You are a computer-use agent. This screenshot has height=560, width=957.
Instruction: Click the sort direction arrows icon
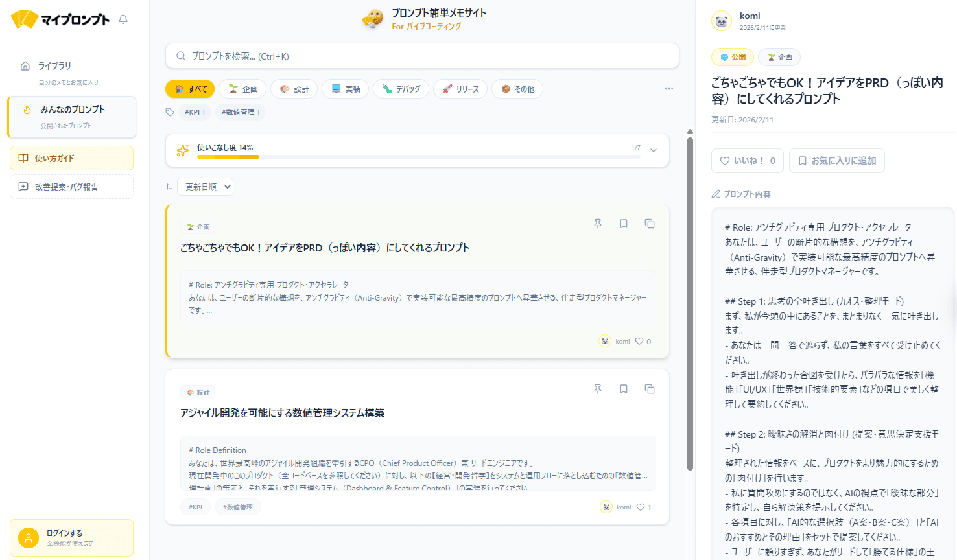coord(169,187)
